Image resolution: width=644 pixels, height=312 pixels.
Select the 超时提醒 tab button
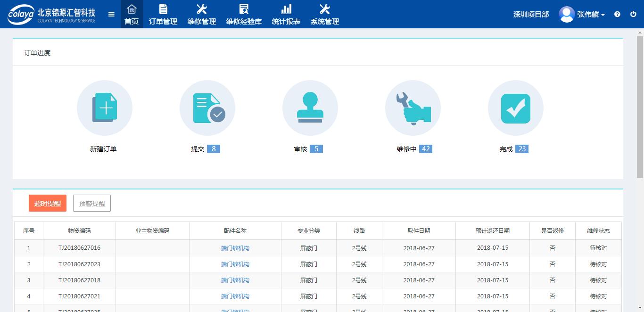coord(48,203)
